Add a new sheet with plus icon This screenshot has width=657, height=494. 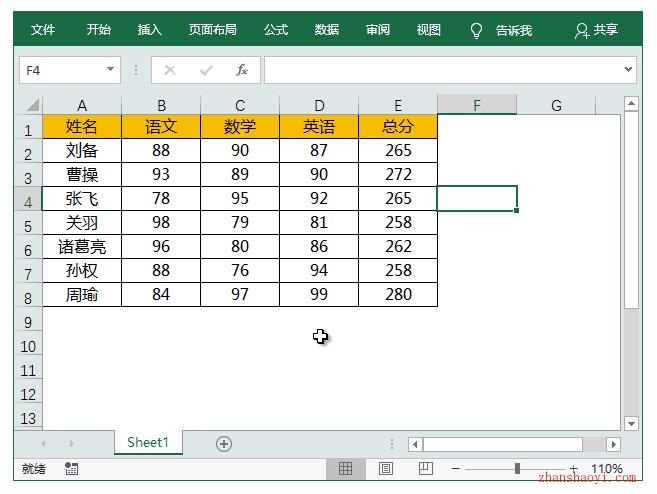click(x=224, y=444)
